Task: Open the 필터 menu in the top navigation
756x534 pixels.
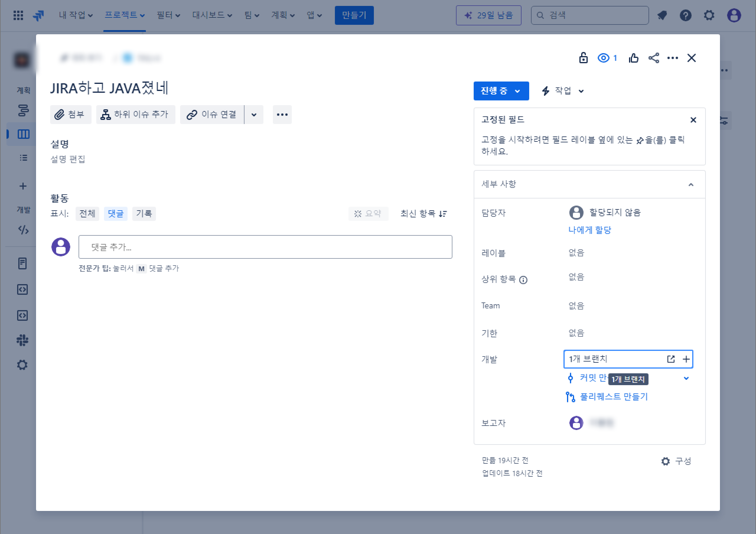Action: click(168, 15)
